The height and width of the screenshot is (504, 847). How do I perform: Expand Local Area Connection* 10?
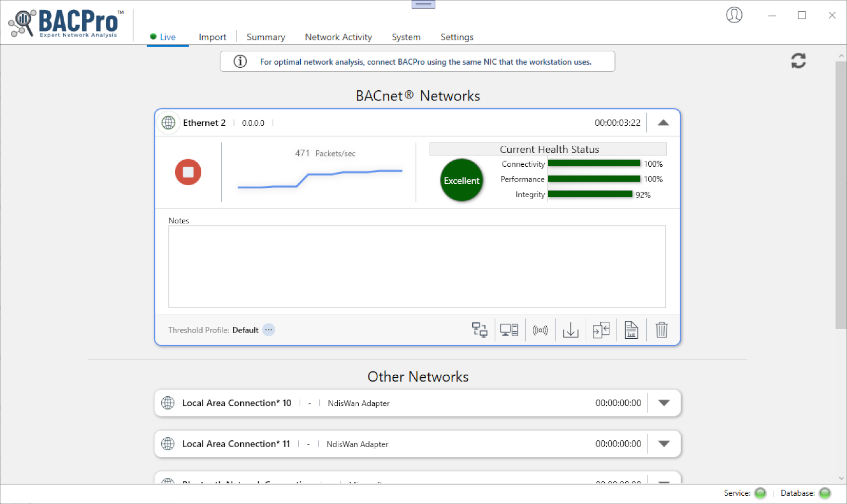click(664, 403)
